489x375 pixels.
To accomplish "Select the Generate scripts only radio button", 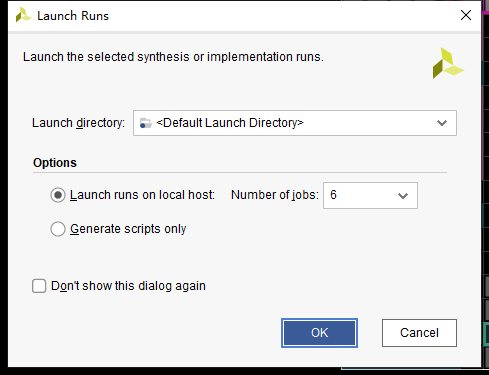I will pos(58,229).
